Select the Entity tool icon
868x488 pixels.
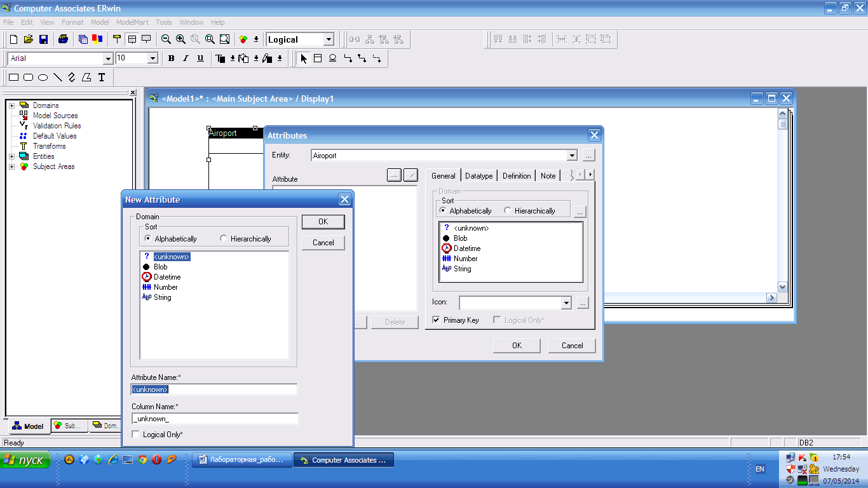[318, 58]
